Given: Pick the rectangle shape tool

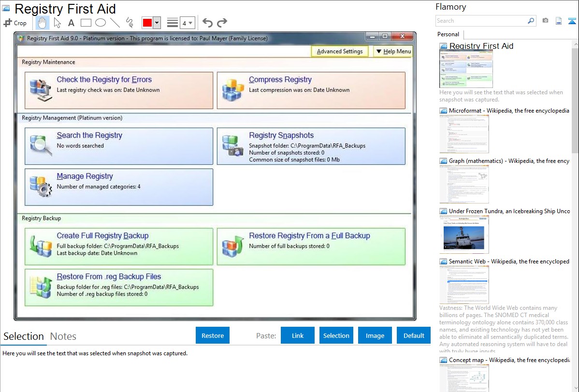Looking at the screenshot, I should [x=86, y=23].
